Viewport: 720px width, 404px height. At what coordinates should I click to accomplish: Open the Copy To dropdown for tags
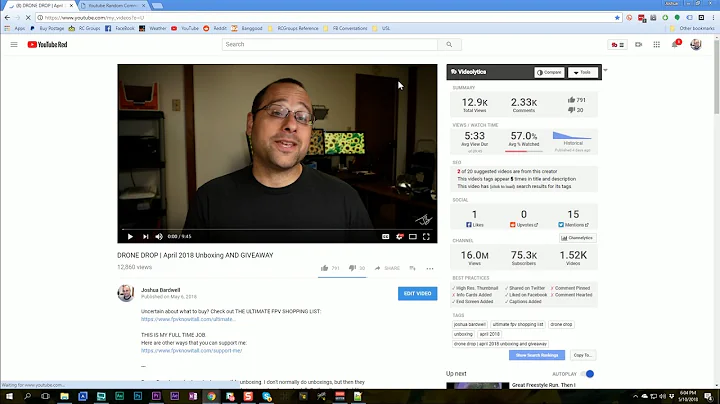click(583, 355)
